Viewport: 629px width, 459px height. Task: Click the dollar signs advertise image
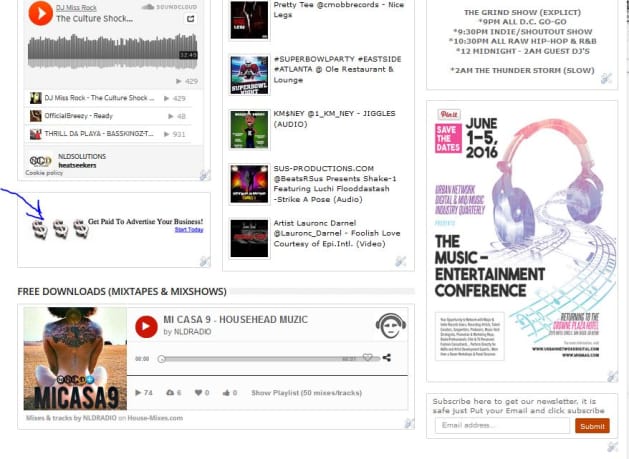(60, 229)
